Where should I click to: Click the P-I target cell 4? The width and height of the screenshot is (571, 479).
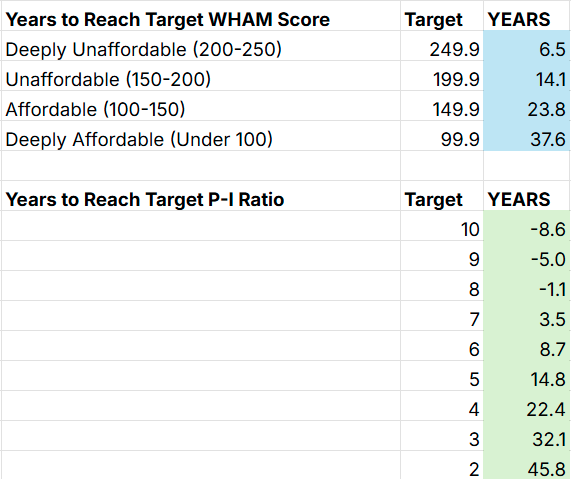[x=442, y=406]
